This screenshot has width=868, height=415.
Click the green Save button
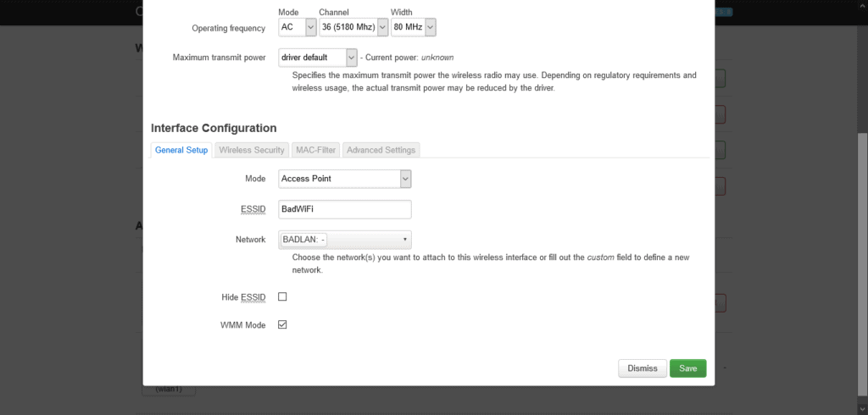pyautogui.click(x=688, y=368)
